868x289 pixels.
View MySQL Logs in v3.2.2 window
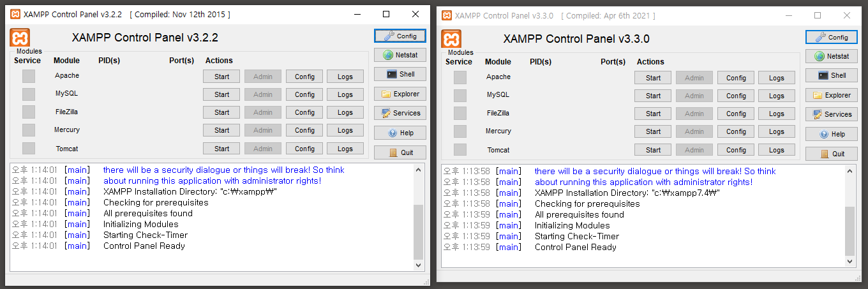(345, 94)
